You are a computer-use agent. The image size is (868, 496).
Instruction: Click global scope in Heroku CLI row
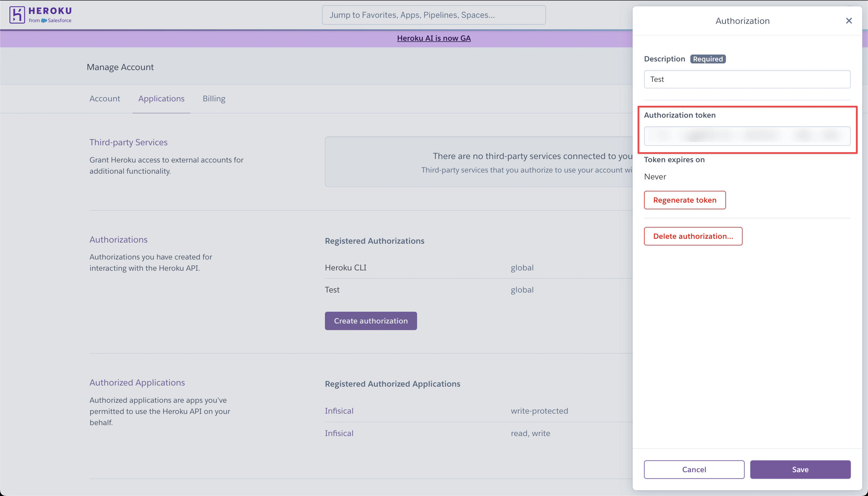tap(522, 268)
